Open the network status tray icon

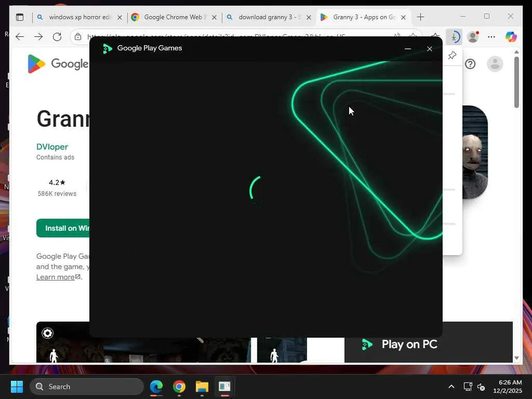point(468,387)
